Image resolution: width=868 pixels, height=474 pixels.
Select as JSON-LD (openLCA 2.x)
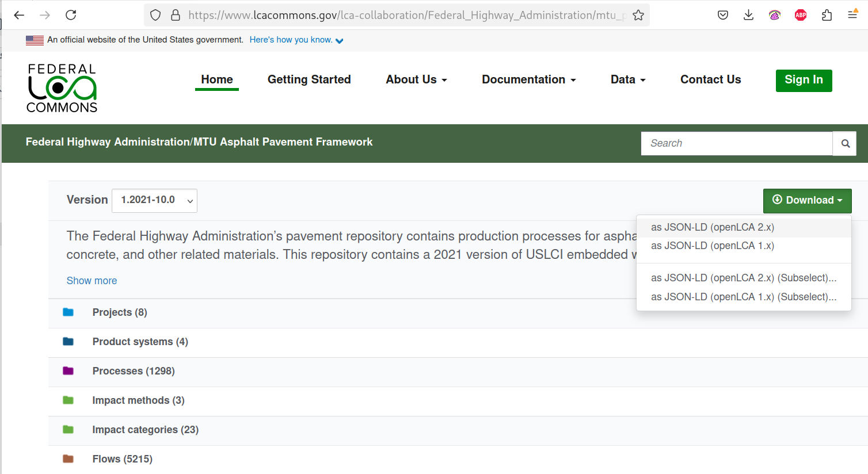(x=744, y=228)
